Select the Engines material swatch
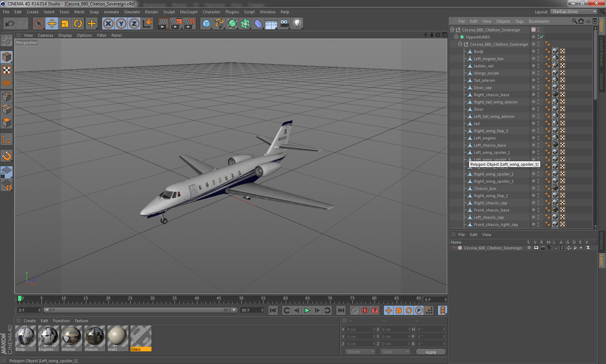Screen dimensions: 606x364 [49, 338]
